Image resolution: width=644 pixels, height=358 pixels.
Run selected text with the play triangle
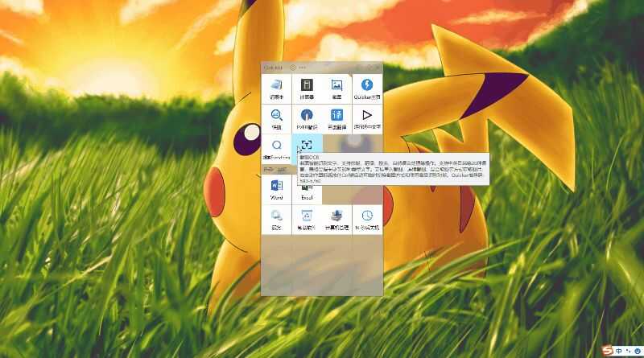click(x=367, y=118)
